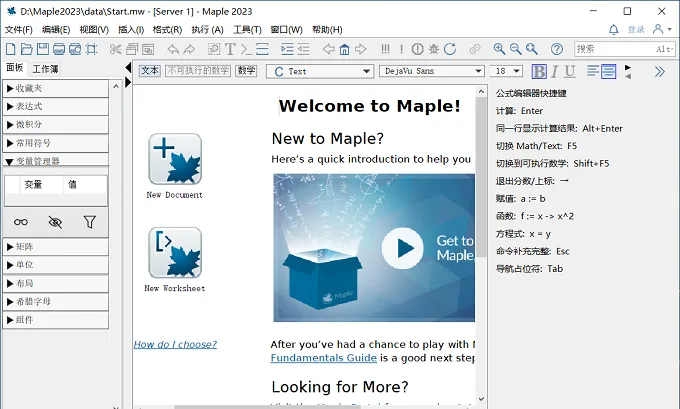Open the 帮助(H) menu

pos(327,29)
